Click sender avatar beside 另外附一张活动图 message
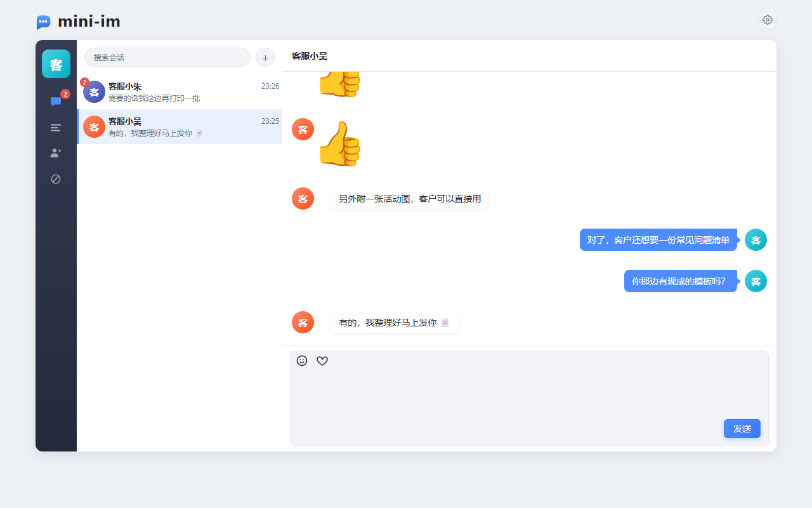The height and width of the screenshot is (508, 812). pos(303,199)
